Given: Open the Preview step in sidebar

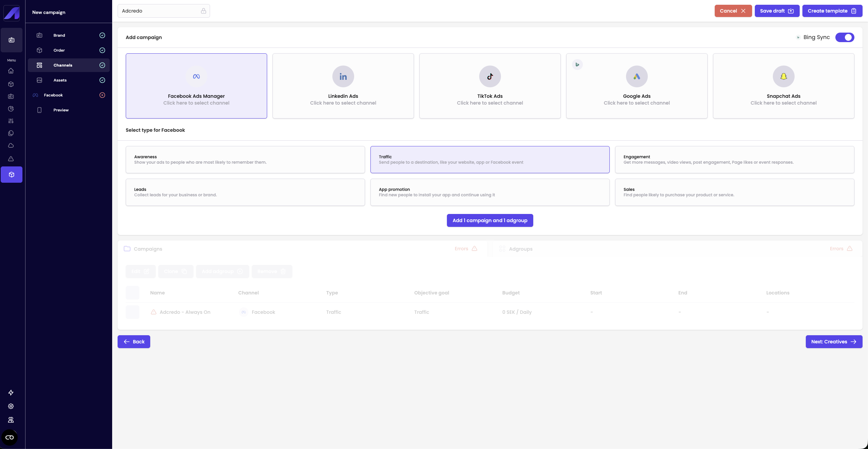Looking at the screenshot, I should tap(61, 110).
